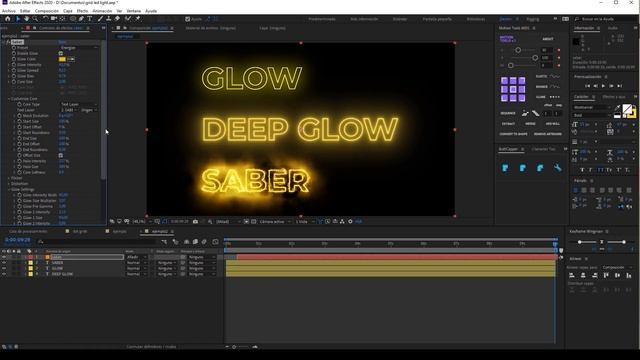
Task: Play the preview in Preview panel
Action: point(603,86)
